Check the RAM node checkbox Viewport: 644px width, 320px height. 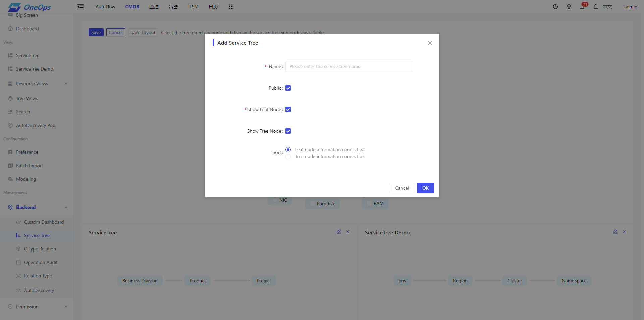[369, 203]
